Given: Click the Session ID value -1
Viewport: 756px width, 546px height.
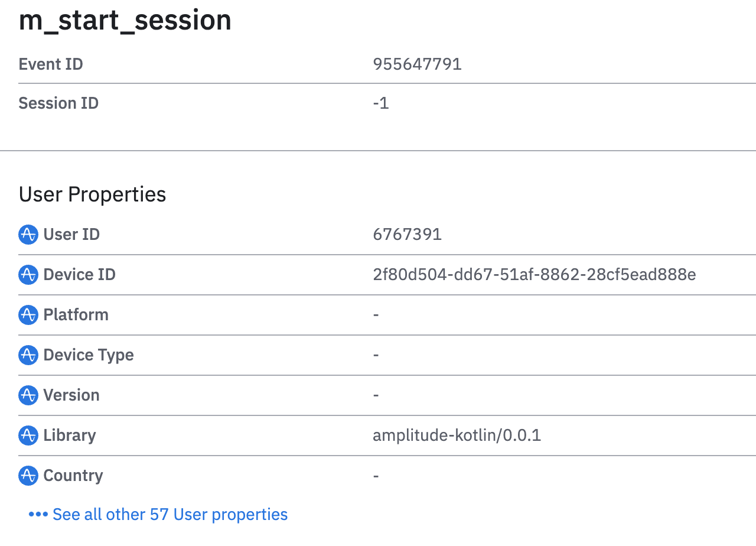Looking at the screenshot, I should point(380,103).
